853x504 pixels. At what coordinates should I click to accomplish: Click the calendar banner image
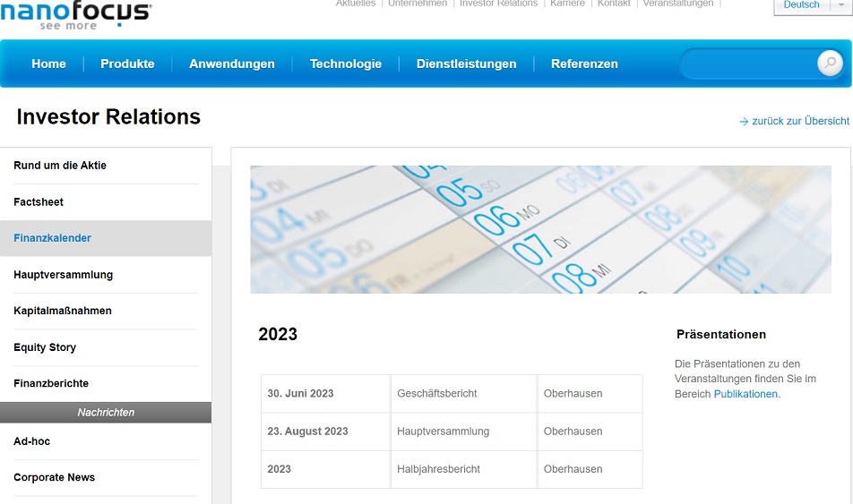tap(541, 229)
